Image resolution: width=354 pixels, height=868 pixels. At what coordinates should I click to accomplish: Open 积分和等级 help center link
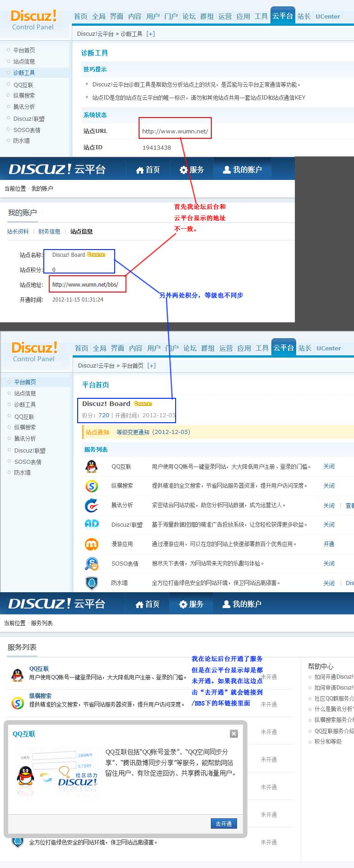coord(328,742)
